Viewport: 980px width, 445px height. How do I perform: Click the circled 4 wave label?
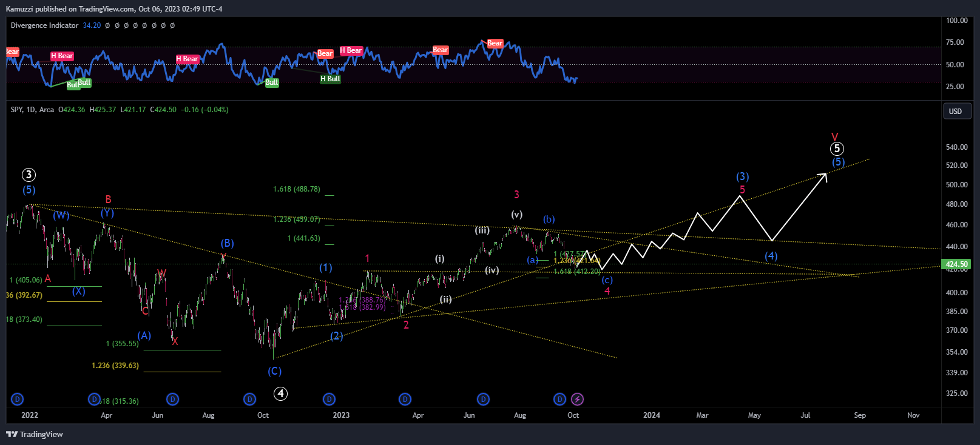point(280,393)
